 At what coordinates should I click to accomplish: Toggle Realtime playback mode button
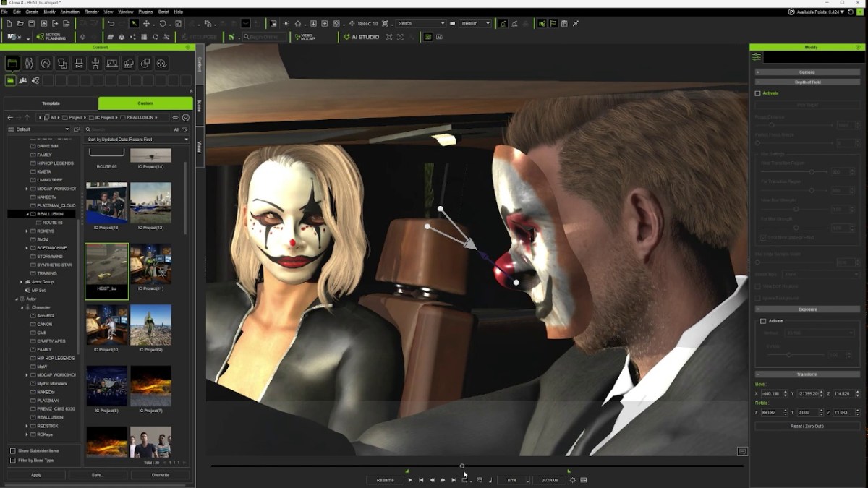(x=385, y=480)
